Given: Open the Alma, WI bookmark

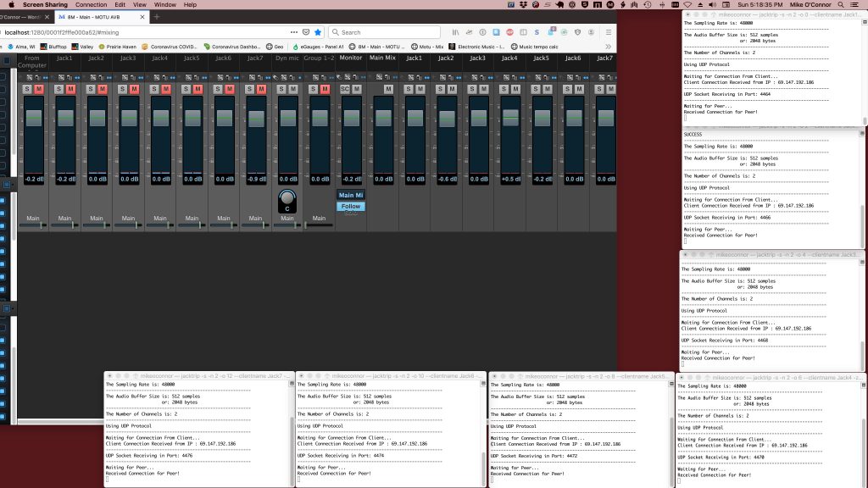Looking at the screenshot, I should click(21, 47).
